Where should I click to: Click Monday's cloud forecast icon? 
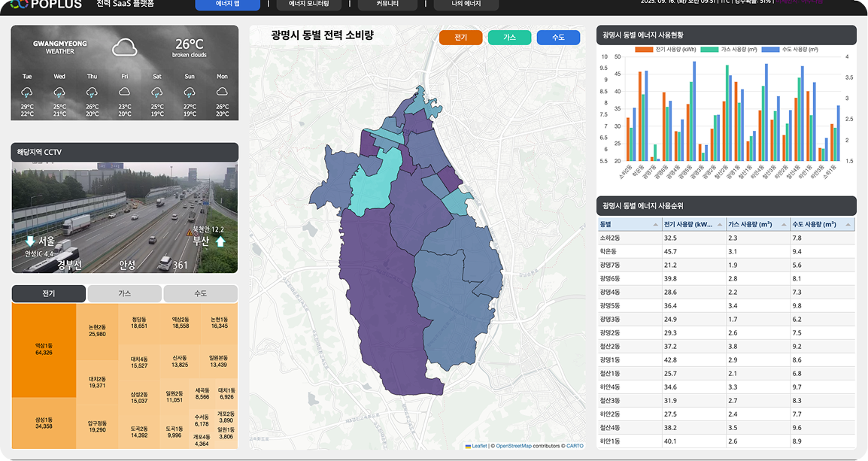pos(222,93)
